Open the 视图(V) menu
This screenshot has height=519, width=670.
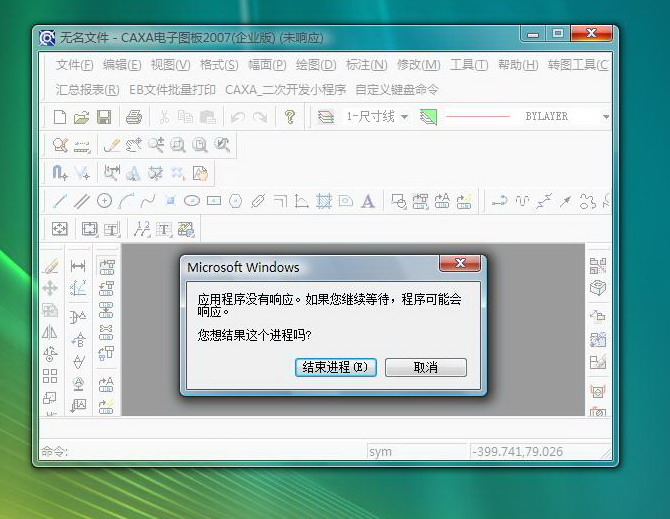click(x=170, y=65)
